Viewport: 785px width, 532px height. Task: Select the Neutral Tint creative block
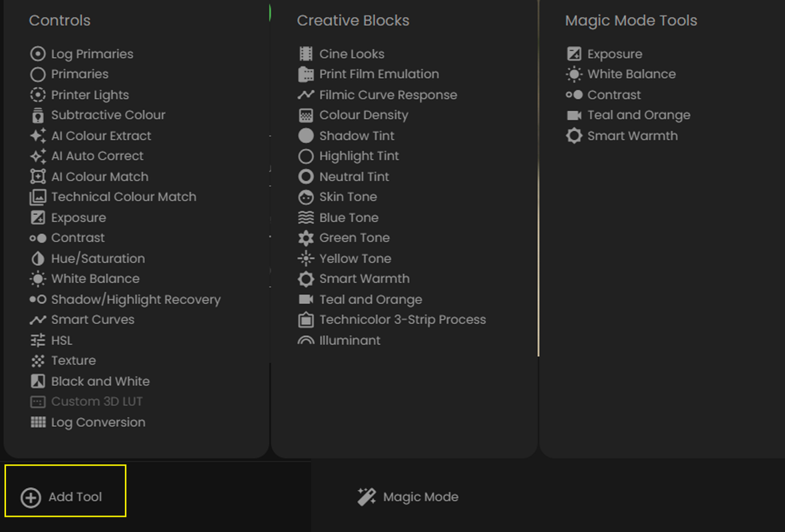pyautogui.click(x=343, y=177)
